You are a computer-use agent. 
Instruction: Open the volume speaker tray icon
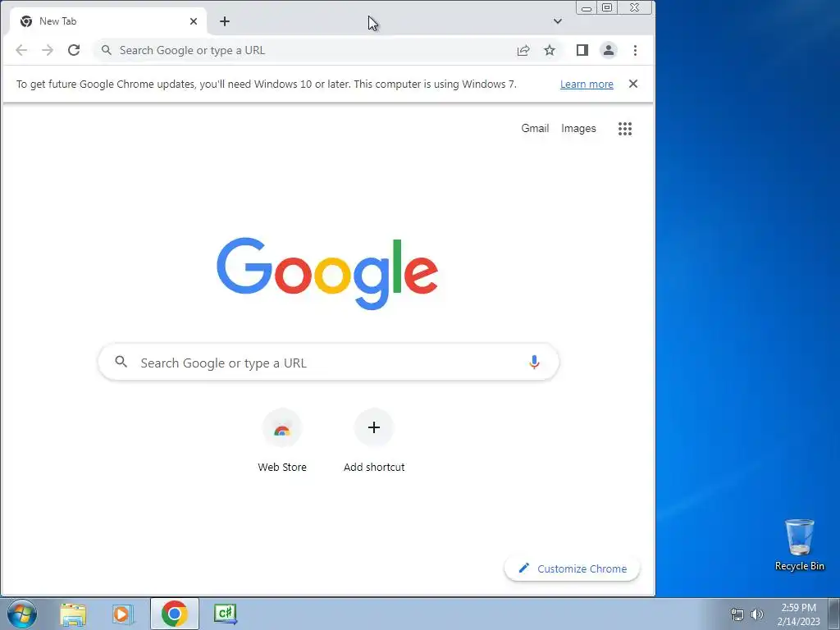pyautogui.click(x=757, y=614)
